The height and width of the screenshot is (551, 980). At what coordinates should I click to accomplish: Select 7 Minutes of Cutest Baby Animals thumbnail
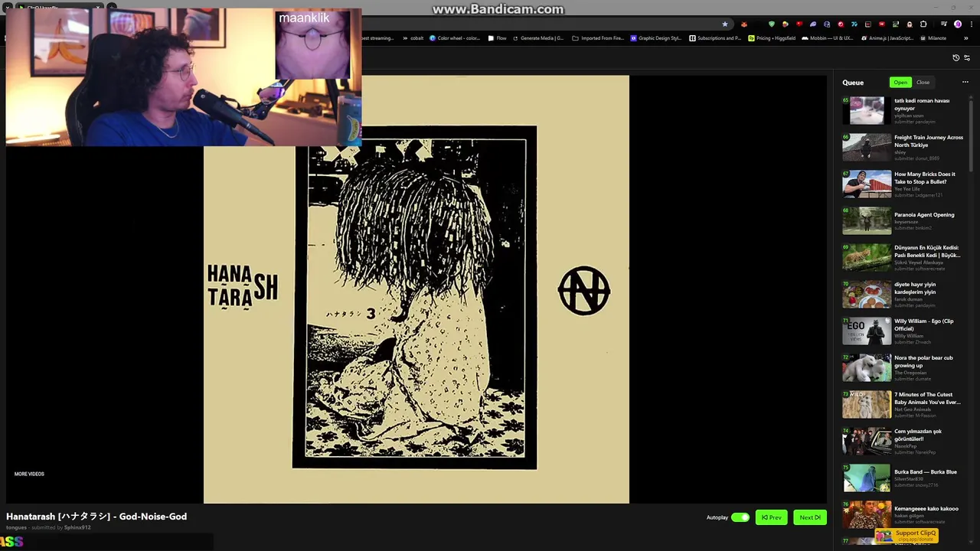click(867, 404)
